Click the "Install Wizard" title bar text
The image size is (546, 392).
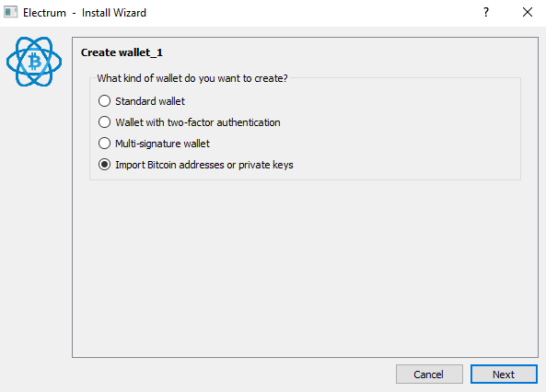114,13
